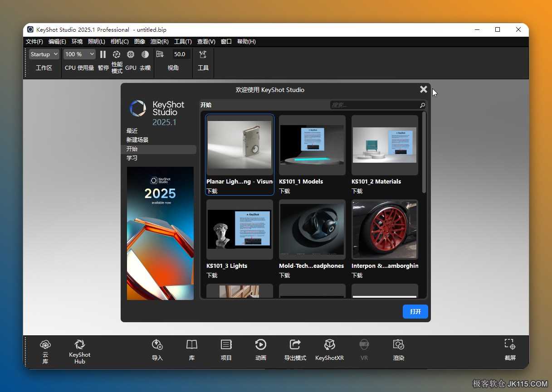
Task: Click the KeyShot Studio 2025 promo banner
Action: point(160,233)
